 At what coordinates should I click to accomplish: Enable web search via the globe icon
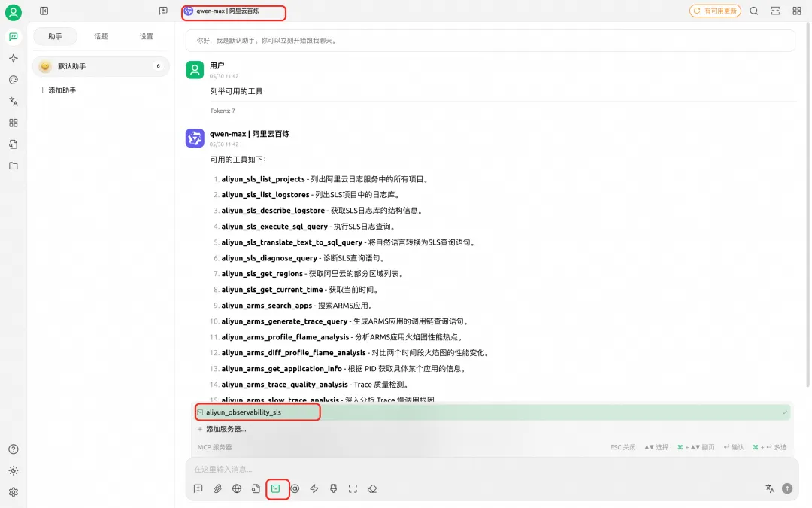click(x=237, y=488)
